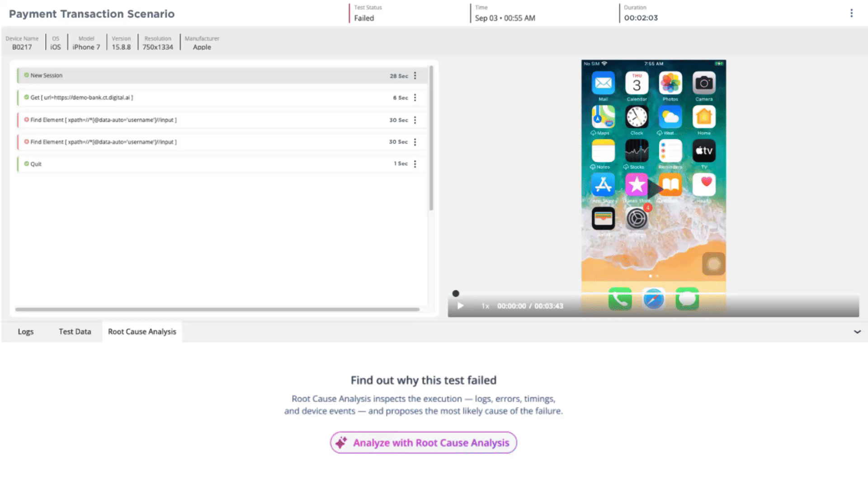Change the 1x playback speed
868x488 pixels.
pos(485,306)
